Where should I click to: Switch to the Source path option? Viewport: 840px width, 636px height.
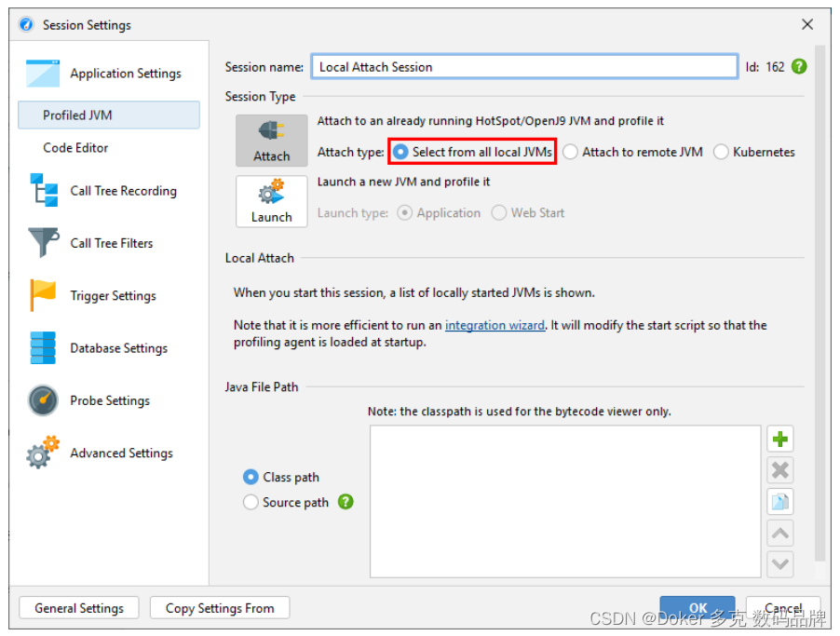tap(251, 502)
